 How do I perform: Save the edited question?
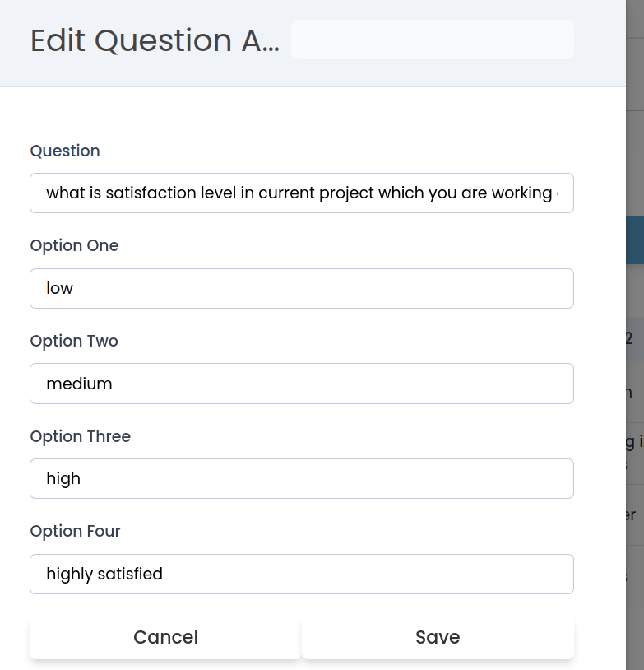coord(438,638)
